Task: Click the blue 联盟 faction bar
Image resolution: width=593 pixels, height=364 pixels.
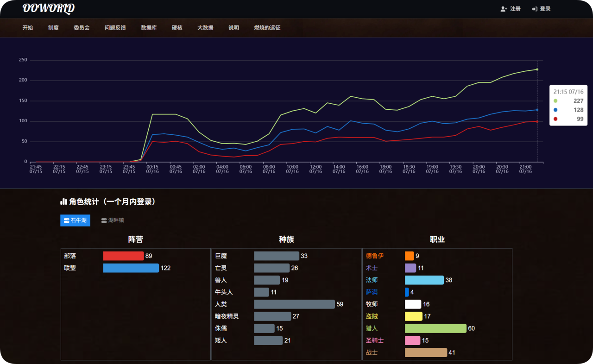Action: tap(131, 268)
